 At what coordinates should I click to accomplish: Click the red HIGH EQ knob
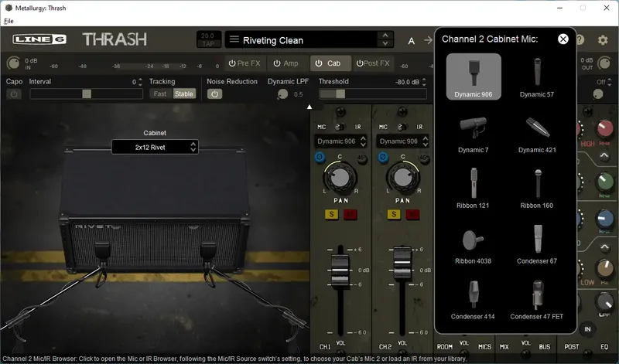(605, 129)
